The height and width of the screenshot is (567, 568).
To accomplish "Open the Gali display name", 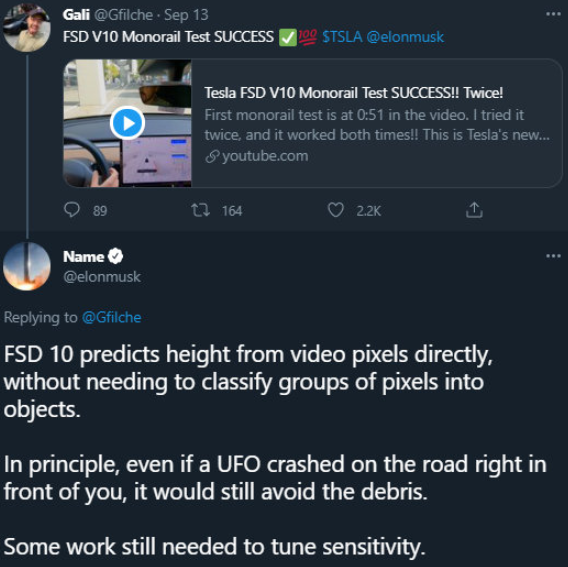I will pyautogui.click(x=76, y=15).
